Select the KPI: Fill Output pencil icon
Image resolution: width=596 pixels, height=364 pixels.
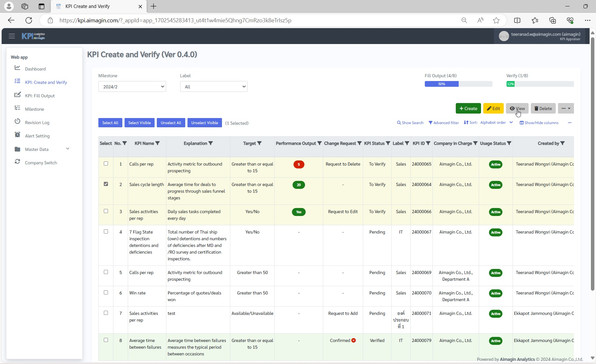point(18,95)
